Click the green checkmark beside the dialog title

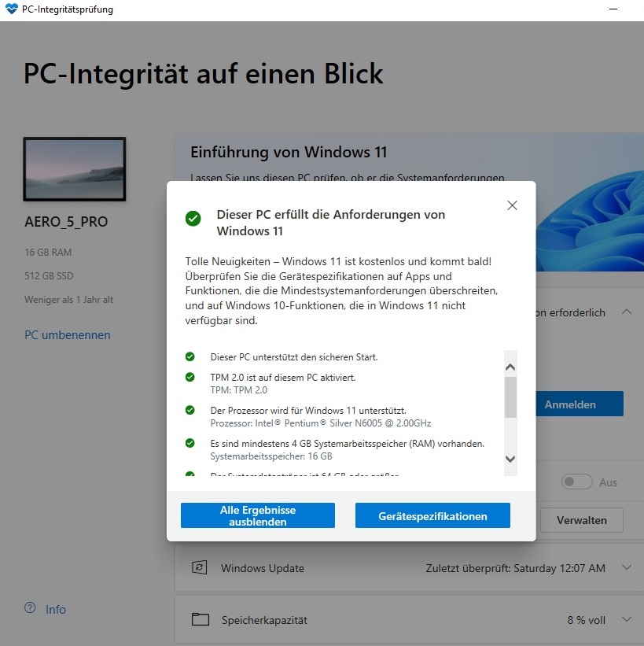tap(193, 218)
